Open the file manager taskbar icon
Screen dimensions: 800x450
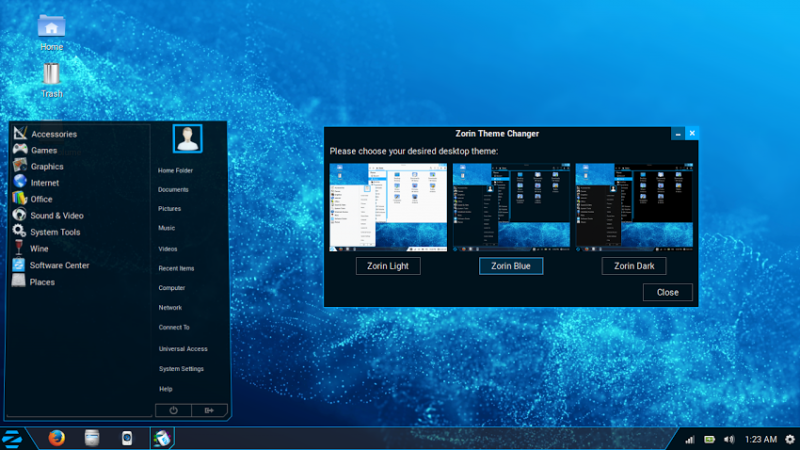[x=92, y=438]
